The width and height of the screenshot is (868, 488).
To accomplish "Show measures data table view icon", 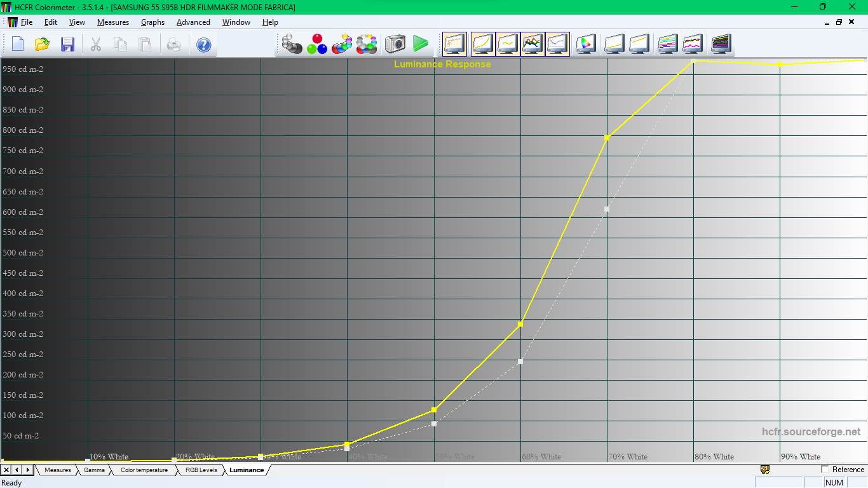I will 455,44.
